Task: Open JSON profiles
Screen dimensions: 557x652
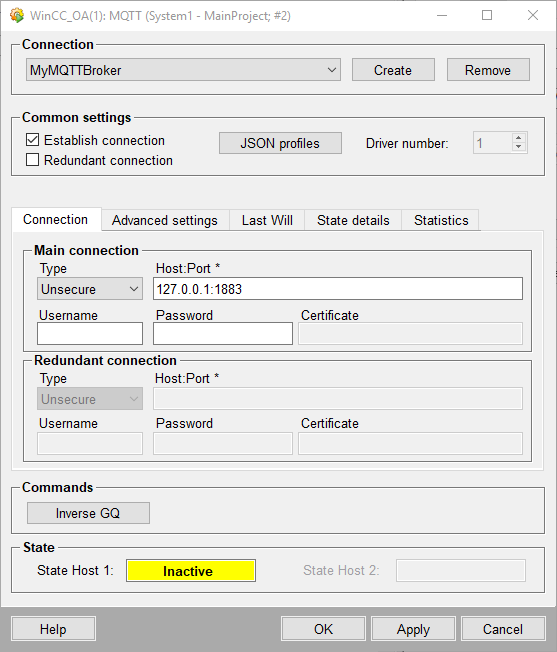Action: point(280,143)
